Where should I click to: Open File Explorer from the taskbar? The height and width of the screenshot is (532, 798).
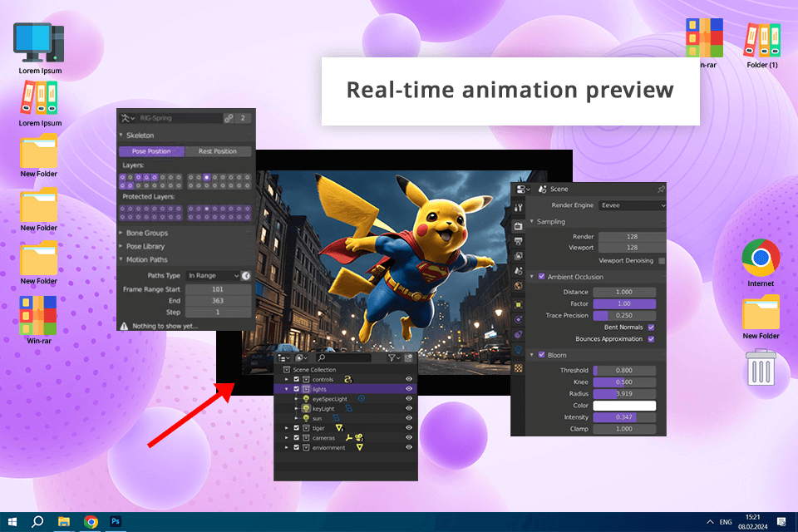[x=64, y=521]
